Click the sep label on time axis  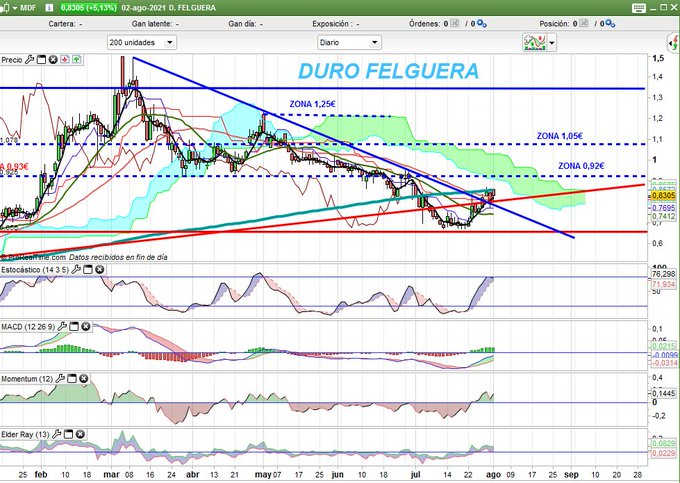click(x=572, y=474)
